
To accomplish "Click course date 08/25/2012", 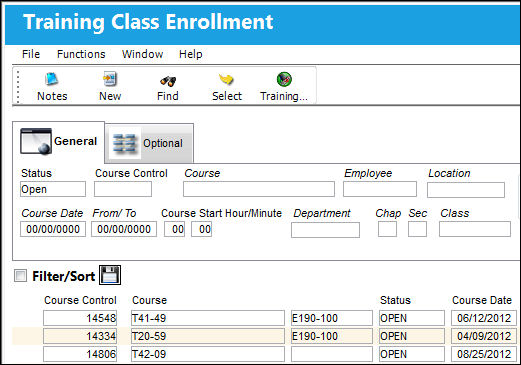I will point(484,354).
